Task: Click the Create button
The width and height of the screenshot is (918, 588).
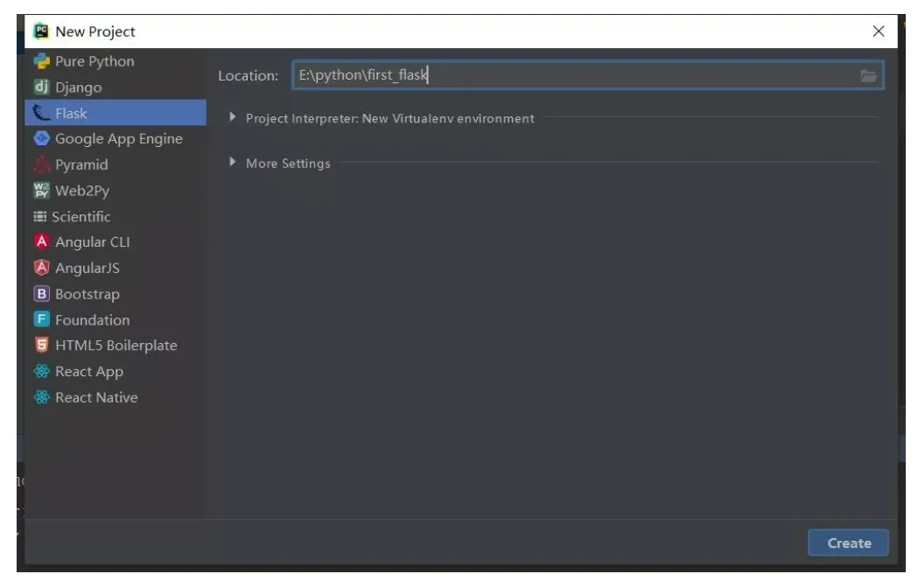Action: [x=848, y=542]
